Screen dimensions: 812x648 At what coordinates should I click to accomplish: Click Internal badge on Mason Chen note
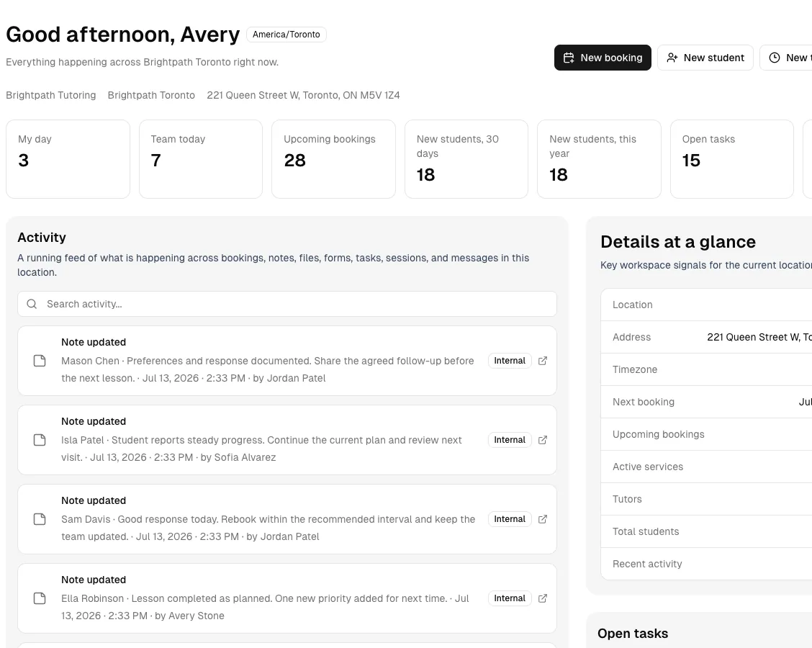(510, 361)
